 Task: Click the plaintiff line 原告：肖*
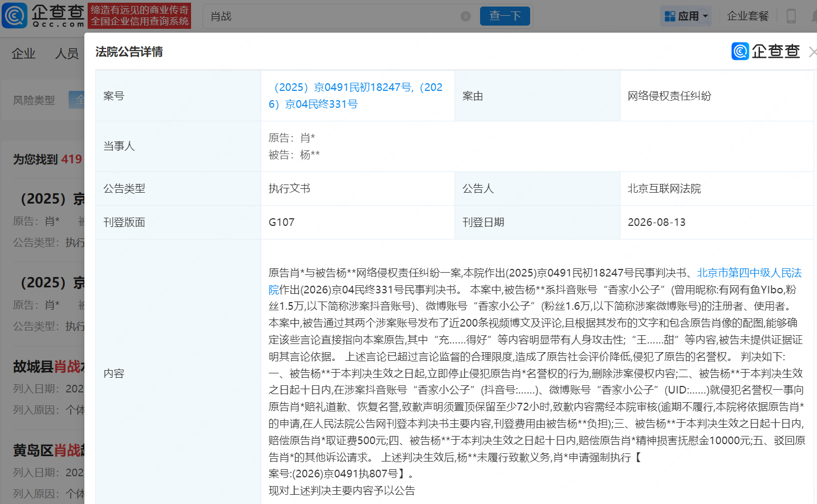point(292,138)
